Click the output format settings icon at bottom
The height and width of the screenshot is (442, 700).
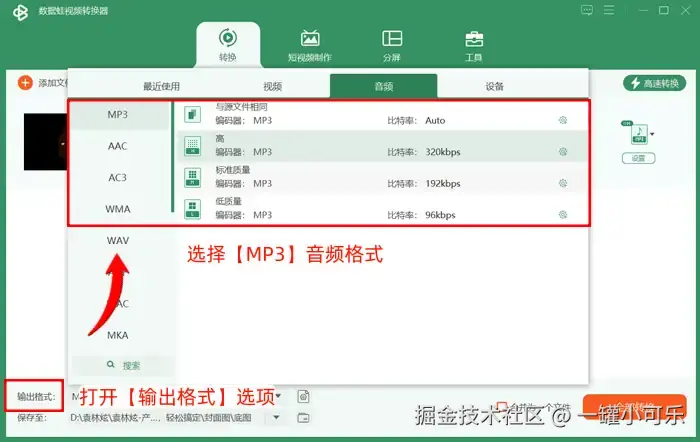(x=303, y=396)
